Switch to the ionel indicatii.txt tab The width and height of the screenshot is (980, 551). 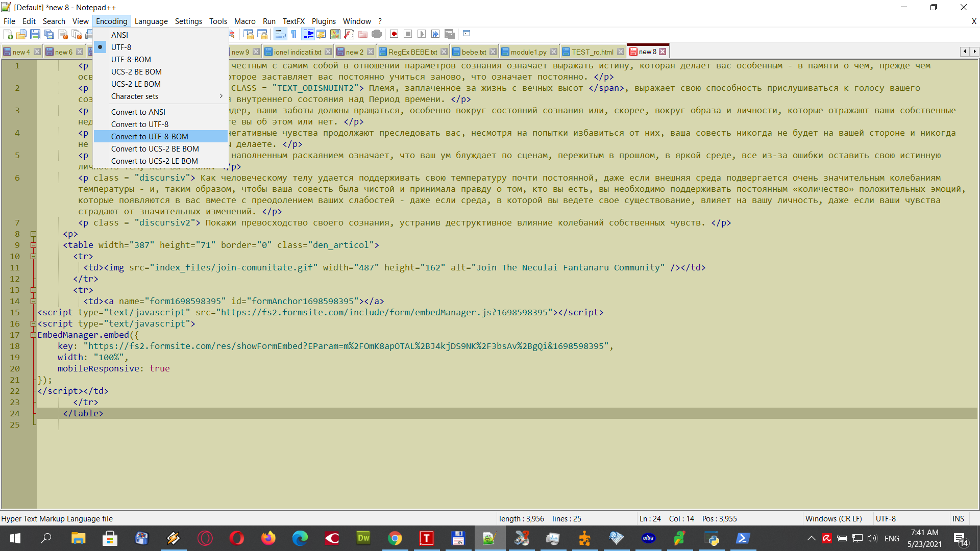click(298, 52)
